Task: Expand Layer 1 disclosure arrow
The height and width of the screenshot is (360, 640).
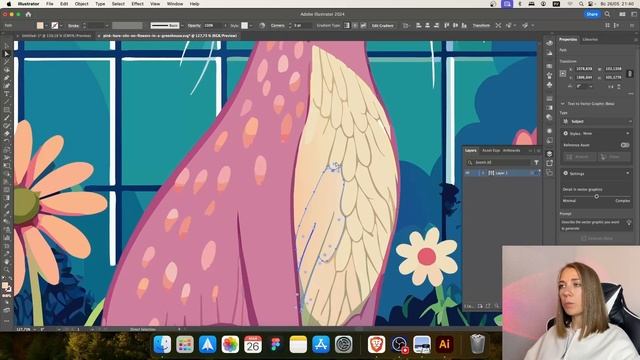Action: pyautogui.click(x=483, y=173)
